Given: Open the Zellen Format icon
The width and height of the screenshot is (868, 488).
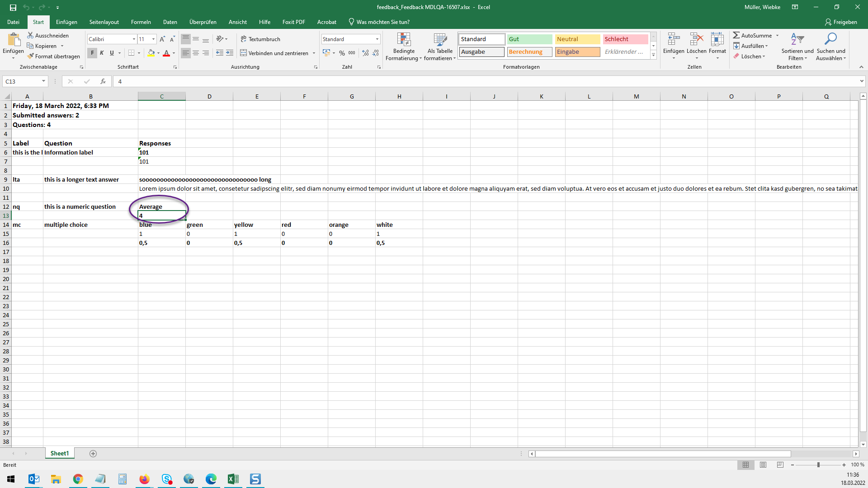Looking at the screenshot, I should (x=717, y=40).
